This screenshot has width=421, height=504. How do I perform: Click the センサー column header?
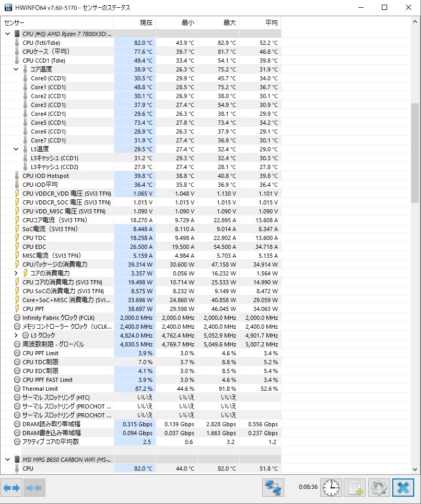click(57, 23)
